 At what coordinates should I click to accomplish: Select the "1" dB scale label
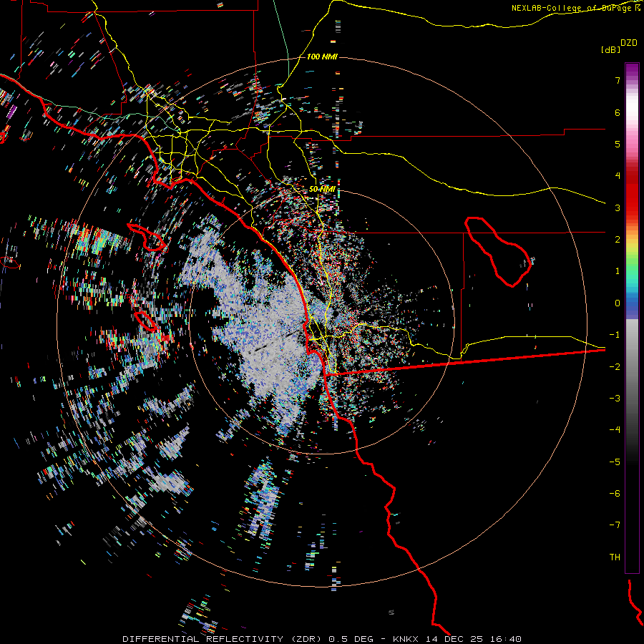(618, 271)
